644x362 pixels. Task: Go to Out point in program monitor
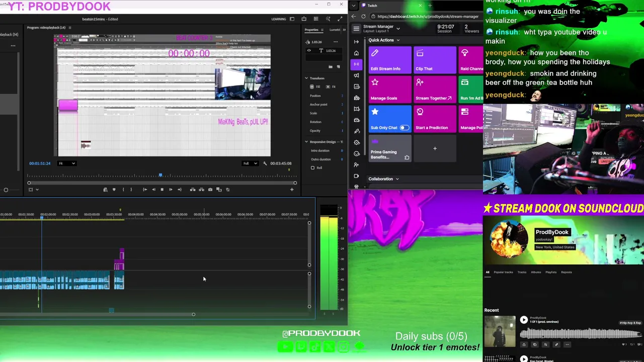coord(179,190)
